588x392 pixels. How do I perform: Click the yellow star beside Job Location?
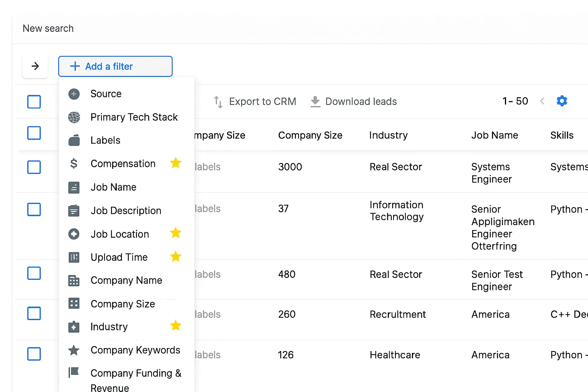click(176, 233)
